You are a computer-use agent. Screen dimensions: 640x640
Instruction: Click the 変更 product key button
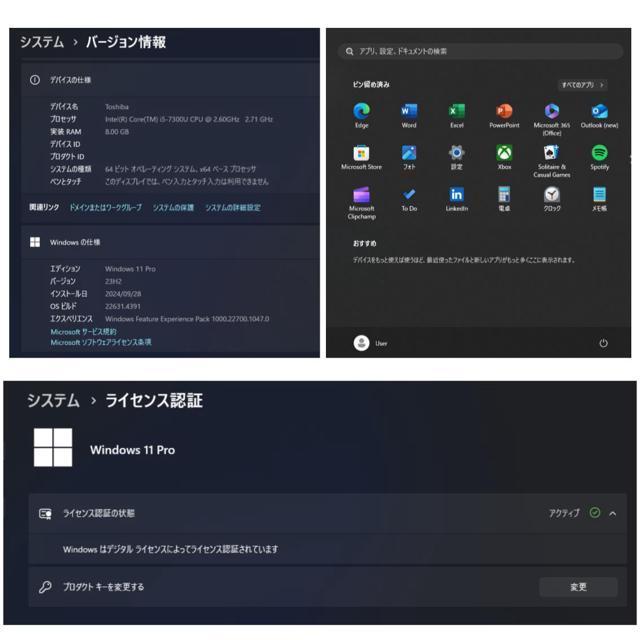point(578,587)
